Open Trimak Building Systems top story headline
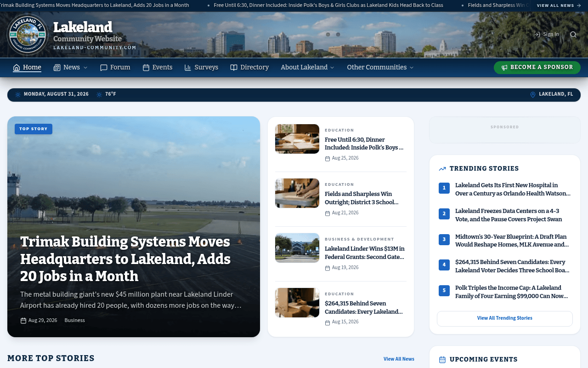Viewport: 588px width, 368px height. (x=125, y=259)
